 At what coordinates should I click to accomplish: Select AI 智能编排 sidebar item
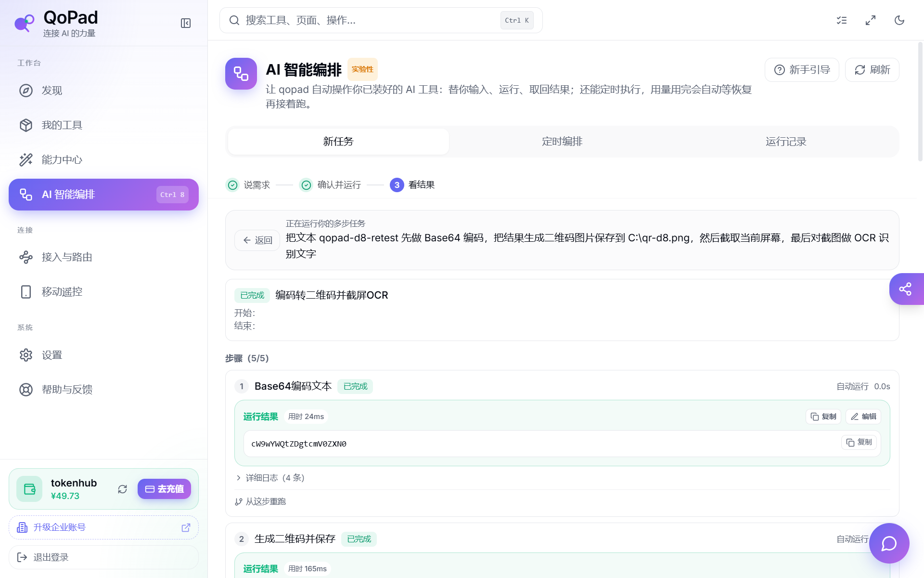click(103, 195)
